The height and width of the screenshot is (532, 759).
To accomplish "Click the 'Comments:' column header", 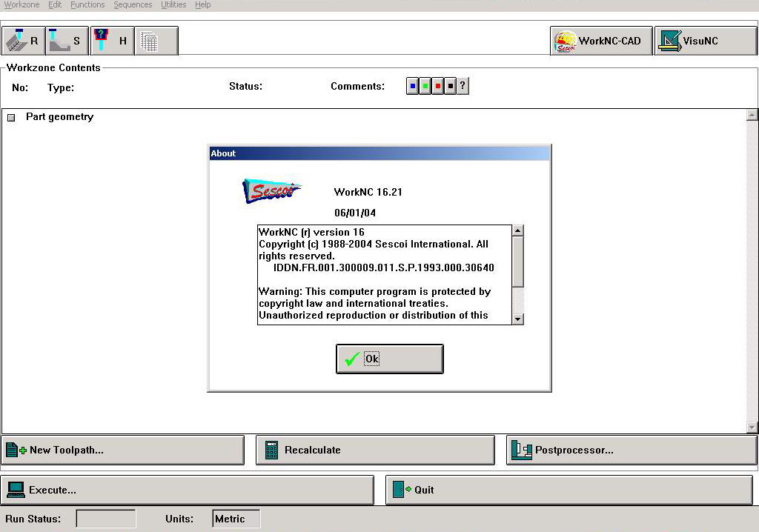I will point(358,86).
